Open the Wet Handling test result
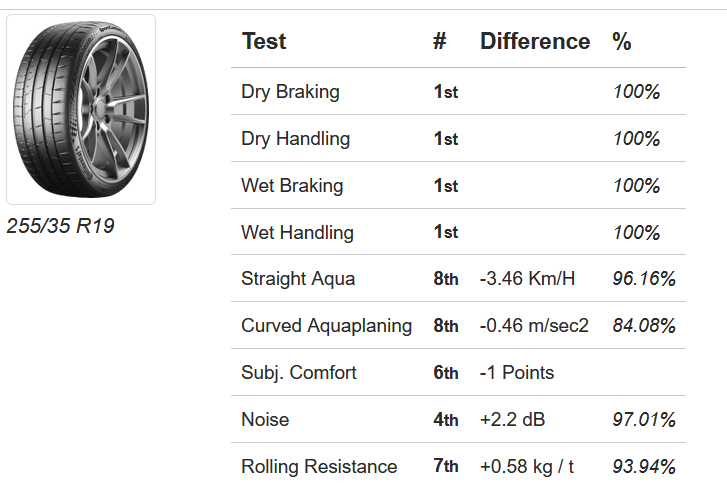 click(x=297, y=233)
